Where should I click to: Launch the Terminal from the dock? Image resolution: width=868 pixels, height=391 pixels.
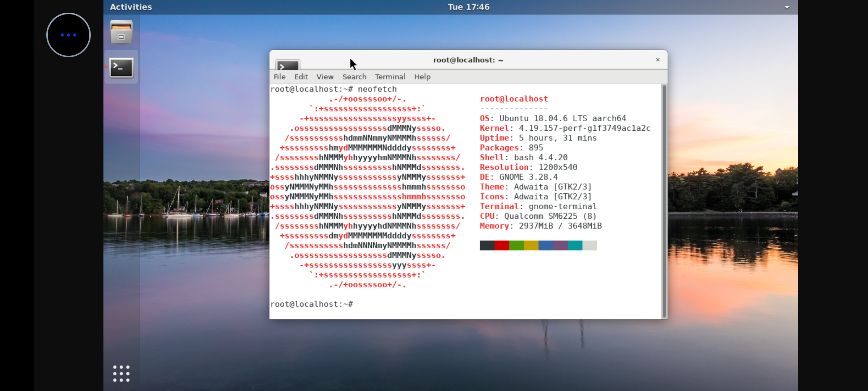[x=121, y=67]
